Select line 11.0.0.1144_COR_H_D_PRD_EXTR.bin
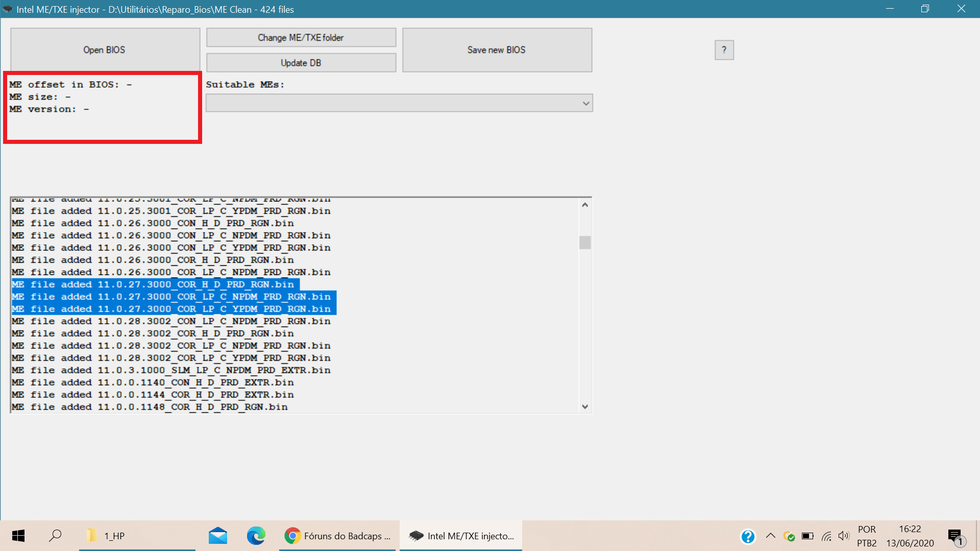 [x=153, y=395]
